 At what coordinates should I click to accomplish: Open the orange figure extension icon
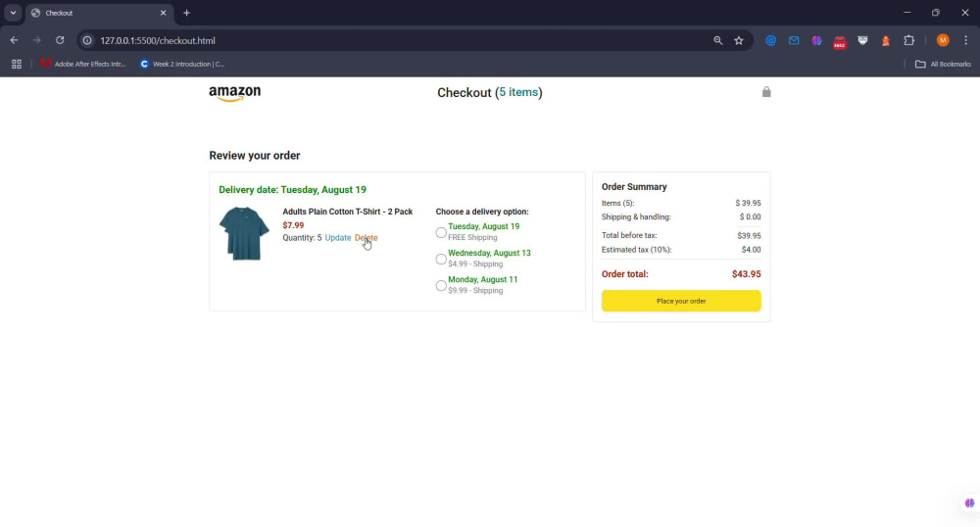[886, 40]
